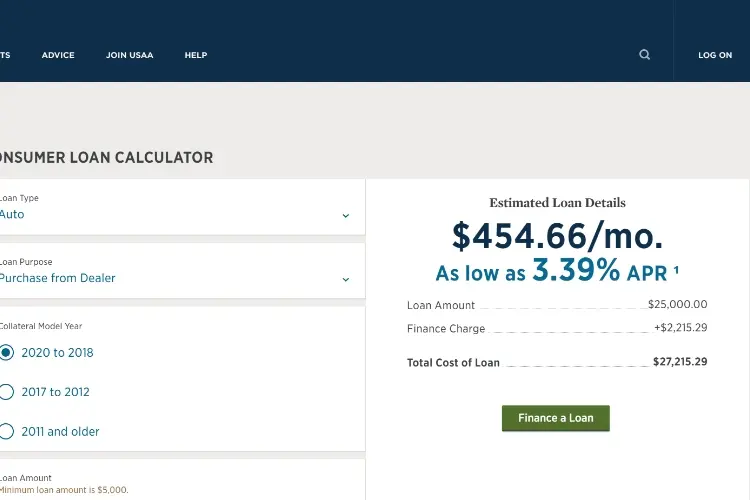This screenshot has height=500, width=750.
Task: Open the Join USAA menu item
Action: [130, 55]
